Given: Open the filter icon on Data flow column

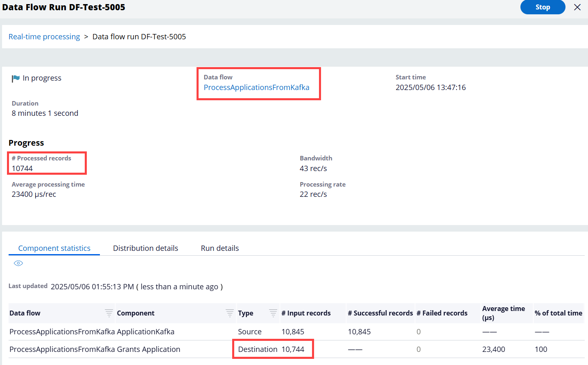Looking at the screenshot, I should (x=109, y=313).
